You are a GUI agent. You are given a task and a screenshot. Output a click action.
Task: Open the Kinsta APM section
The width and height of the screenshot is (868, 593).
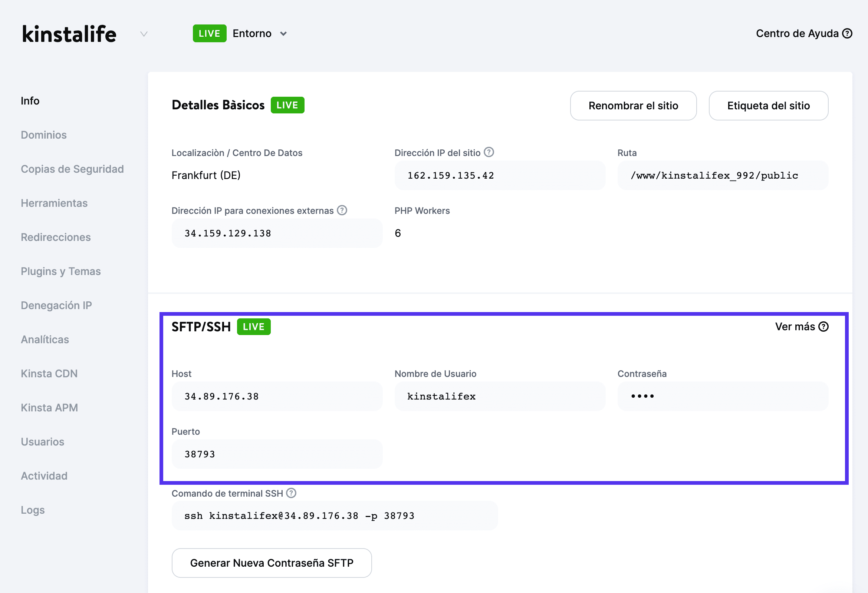click(50, 407)
